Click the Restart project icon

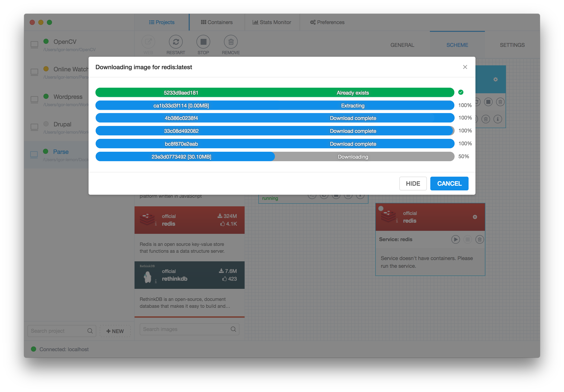[176, 42]
